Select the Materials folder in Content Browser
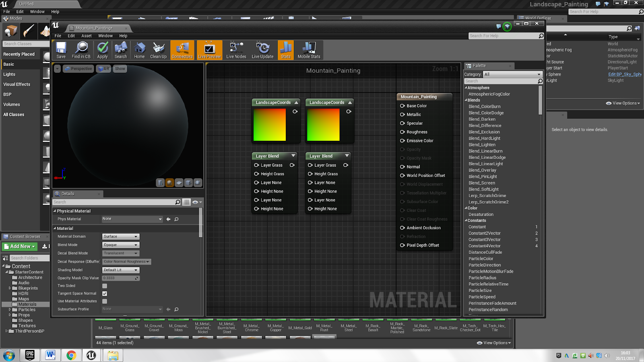The width and height of the screenshot is (644, 362). [x=27, y=304]
